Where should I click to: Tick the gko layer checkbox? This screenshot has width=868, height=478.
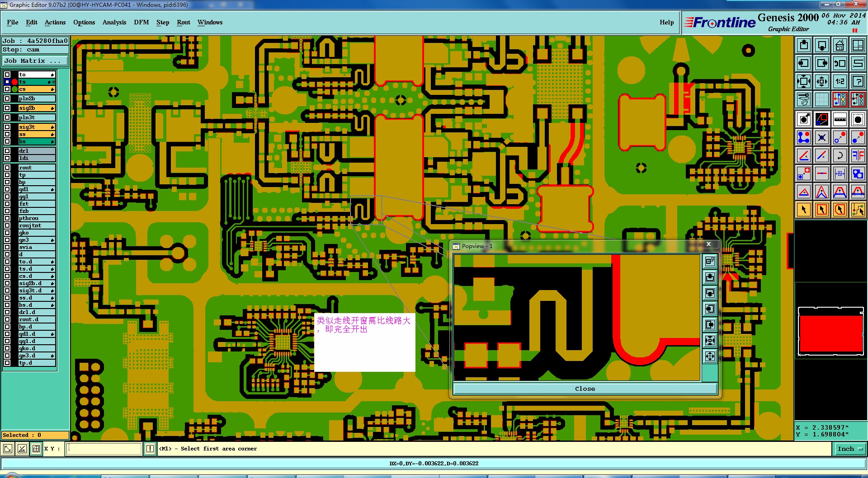point(7,233)
